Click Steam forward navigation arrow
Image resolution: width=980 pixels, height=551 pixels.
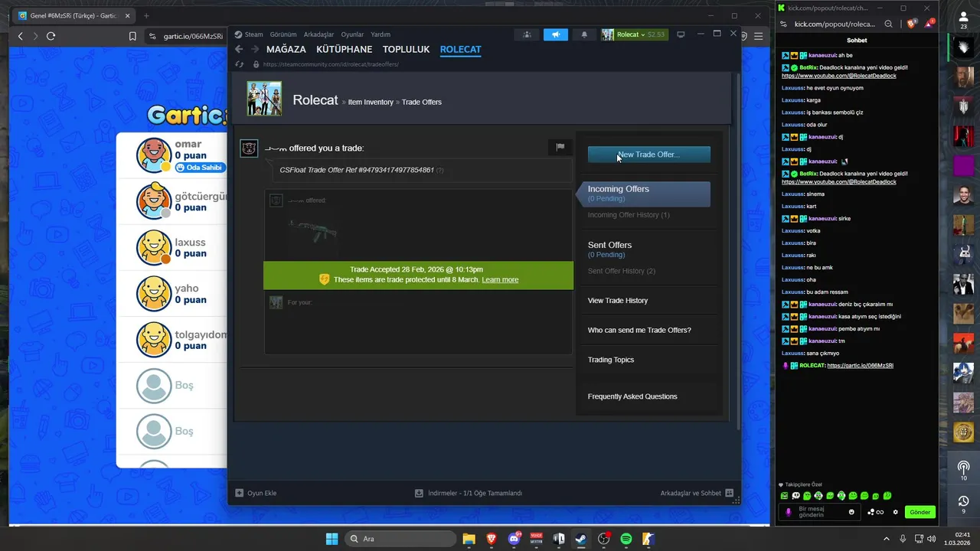tap(255, 49)
